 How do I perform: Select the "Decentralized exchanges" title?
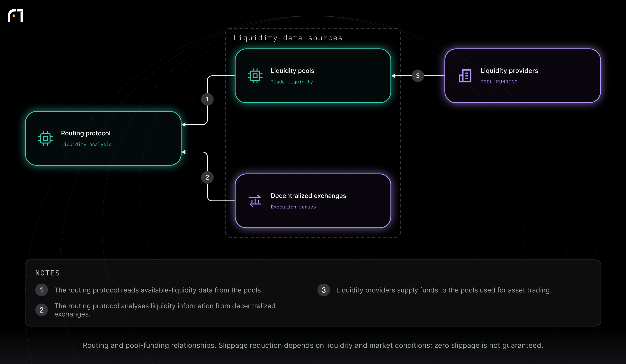pos(308,196)
